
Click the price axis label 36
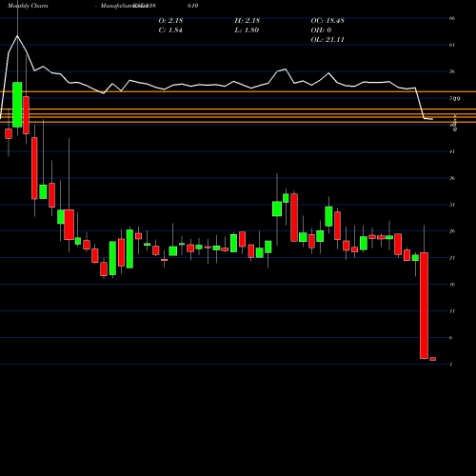click(x=452, y=178)
